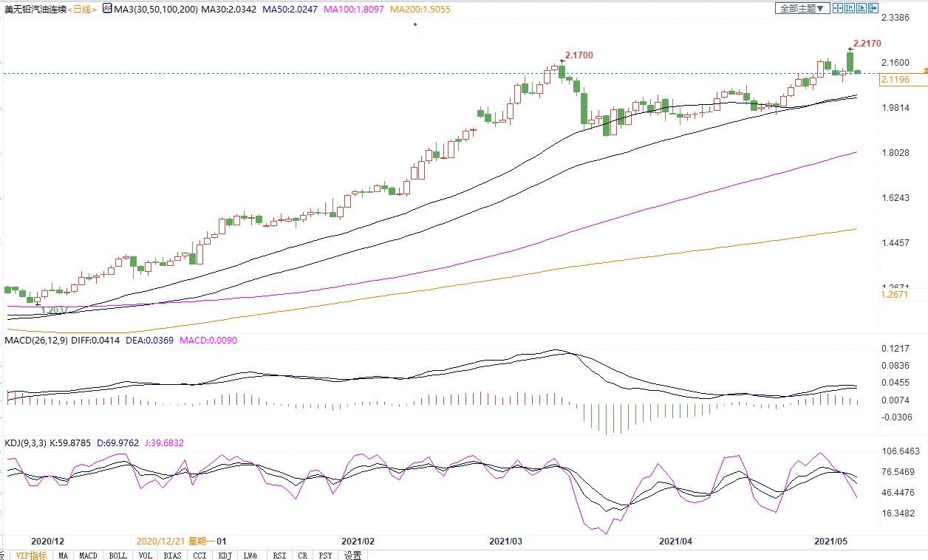Click the 2021/05 time axis label
This screenshot has height=560, width=928.
830,541
